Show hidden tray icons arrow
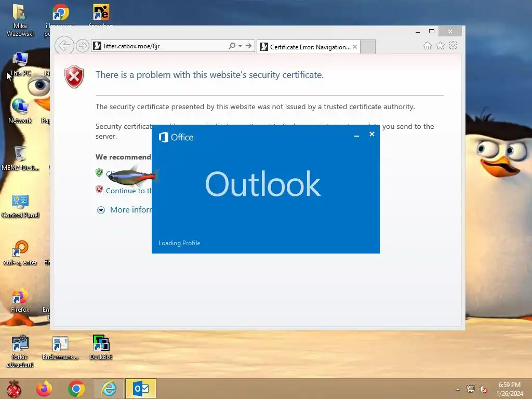This screenshot has width=532, height=399. tap(458, 389)
